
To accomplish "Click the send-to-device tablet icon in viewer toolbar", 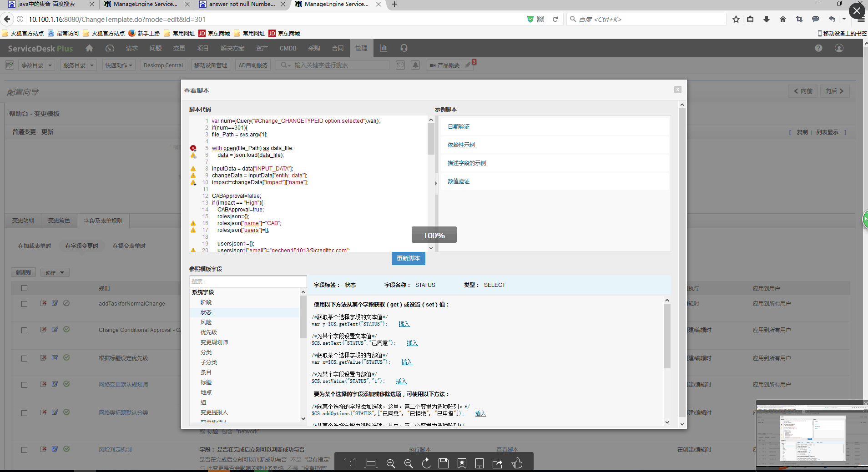I will coord(479,463).
